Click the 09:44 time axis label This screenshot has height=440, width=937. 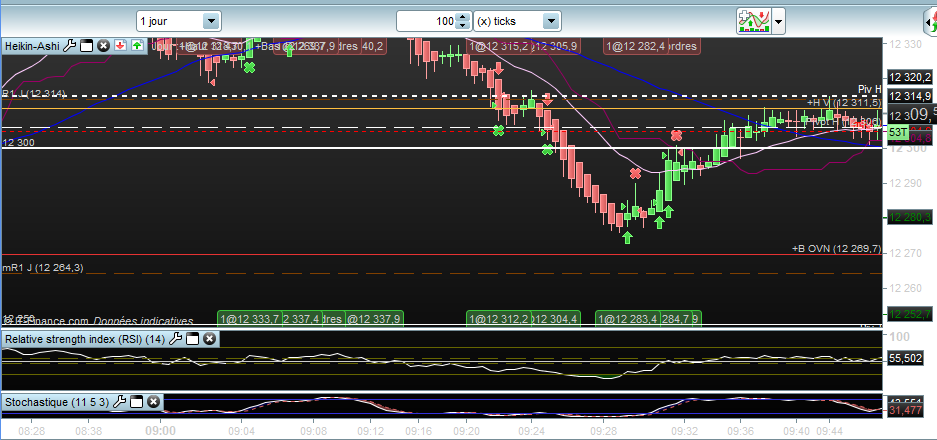829,430
